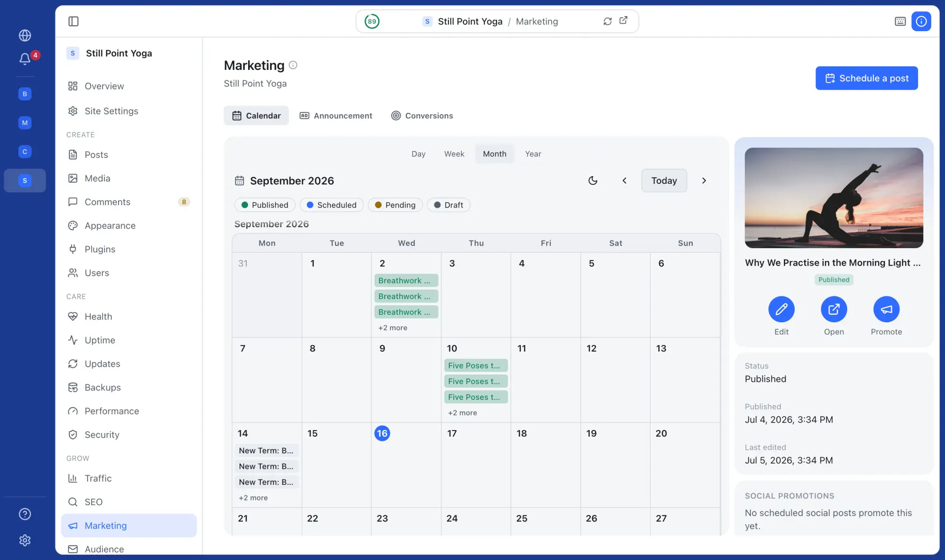Open Comments with 8 badge
The width and height of the screenshot is (945, 560).
(129, 202)
